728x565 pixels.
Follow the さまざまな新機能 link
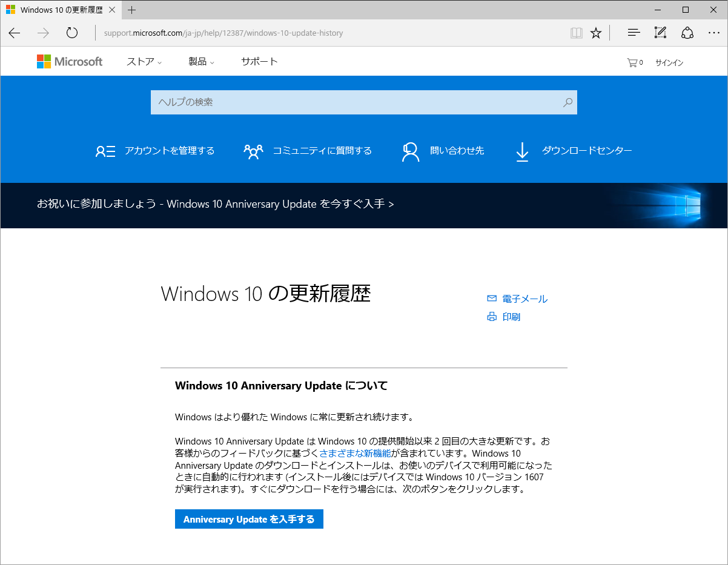tap(355, 453)
